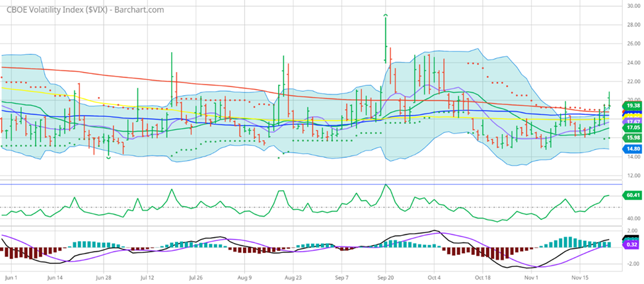Select the 14.00 price axis label
This screenshot has width=644, height=284.
coord(633,157)
